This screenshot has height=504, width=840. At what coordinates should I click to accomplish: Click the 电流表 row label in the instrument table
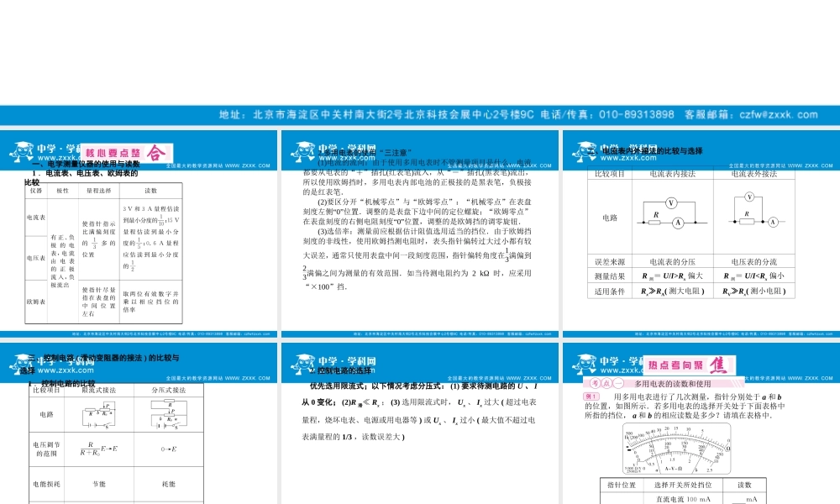tap(36, 218)
